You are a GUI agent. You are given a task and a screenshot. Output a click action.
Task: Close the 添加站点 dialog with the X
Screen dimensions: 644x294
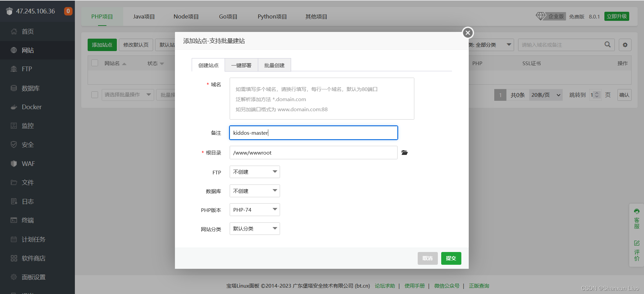(x=468, y=33)
